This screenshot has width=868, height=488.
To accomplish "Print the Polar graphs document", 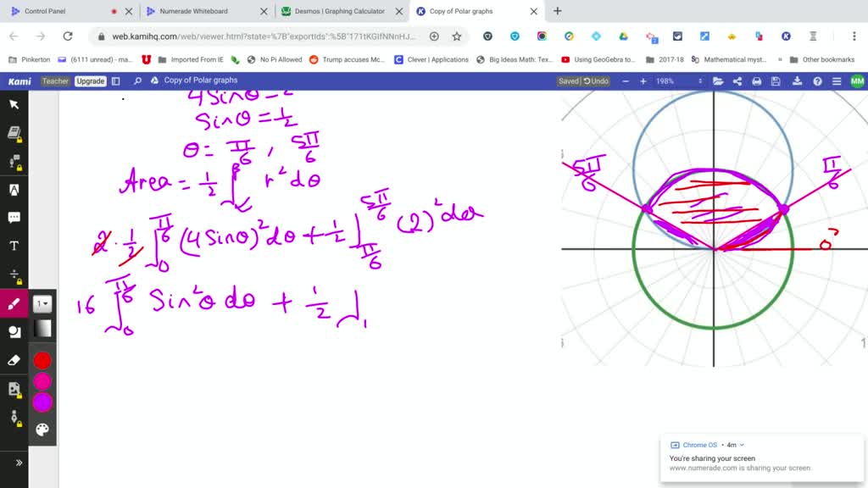I will [x=757, y=80].
